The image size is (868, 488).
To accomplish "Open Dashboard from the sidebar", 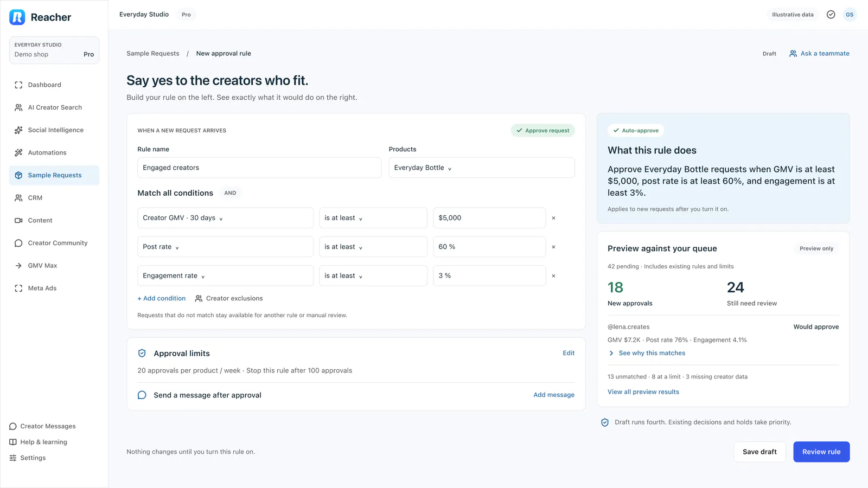I will (x=54, y=85).
